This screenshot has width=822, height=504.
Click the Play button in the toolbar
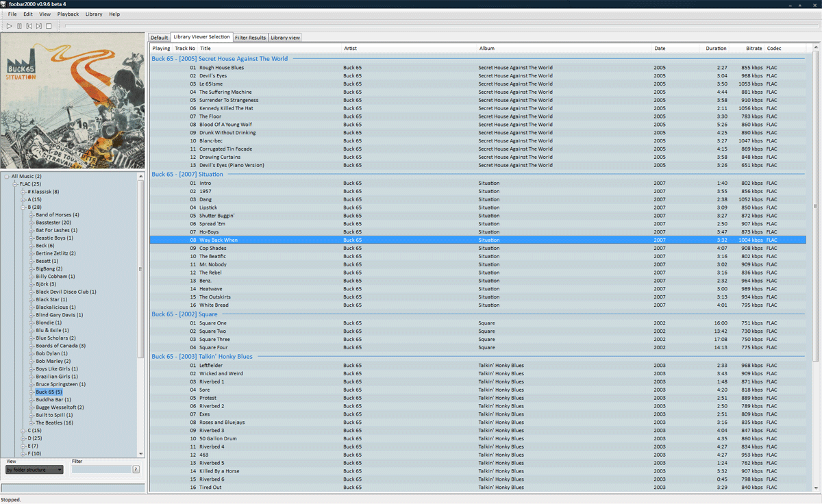[x=10, y=26]
